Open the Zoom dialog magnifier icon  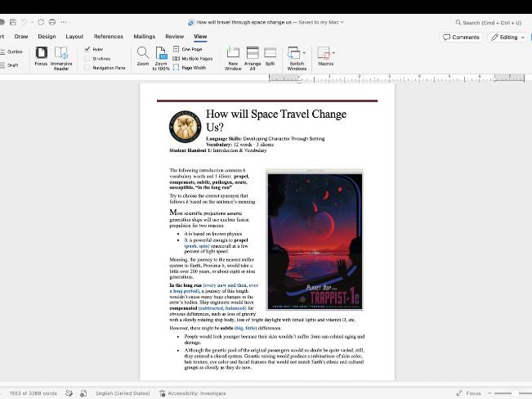[143, 53]
